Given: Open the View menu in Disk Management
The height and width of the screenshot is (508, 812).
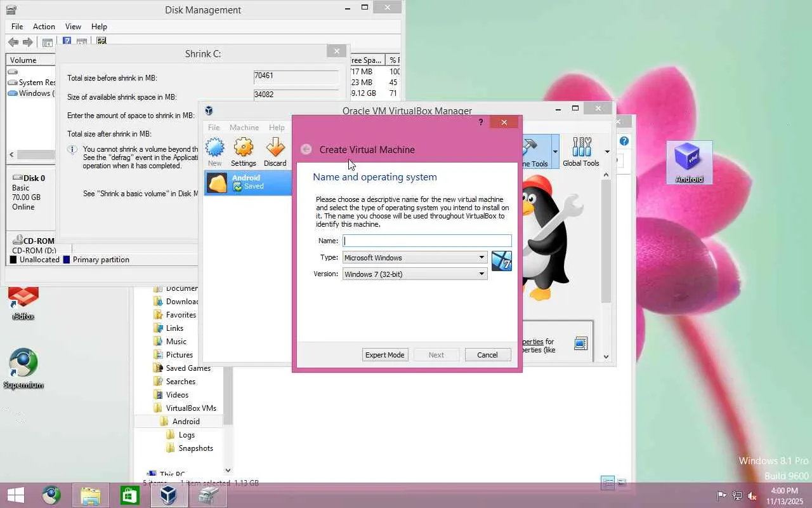Looking at the screenshot, I should coord(73,27).
